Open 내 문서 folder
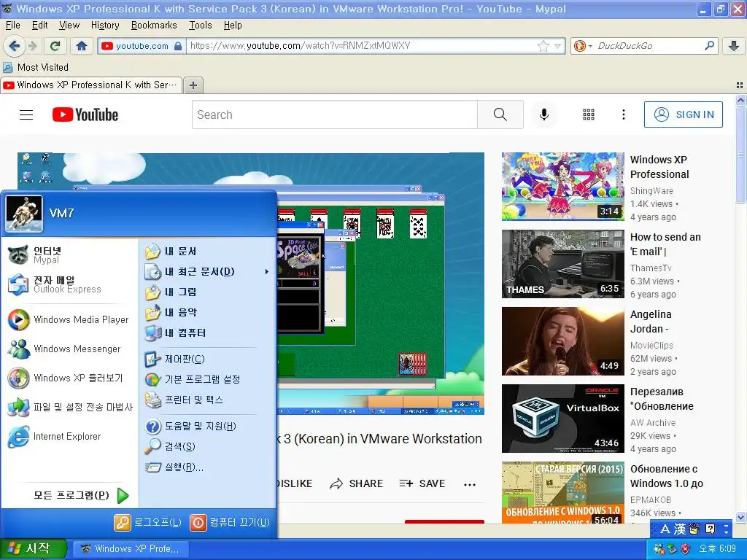This screenshot has width=747, height=560. pyautogui.click(x=208, y=251)
